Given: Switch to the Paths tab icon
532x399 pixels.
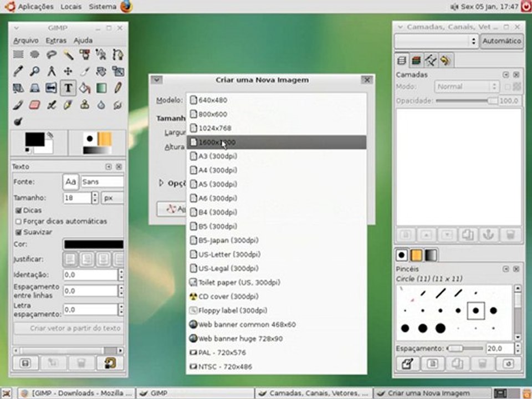Looking at the screenshot, I should (x=431, y=61).
